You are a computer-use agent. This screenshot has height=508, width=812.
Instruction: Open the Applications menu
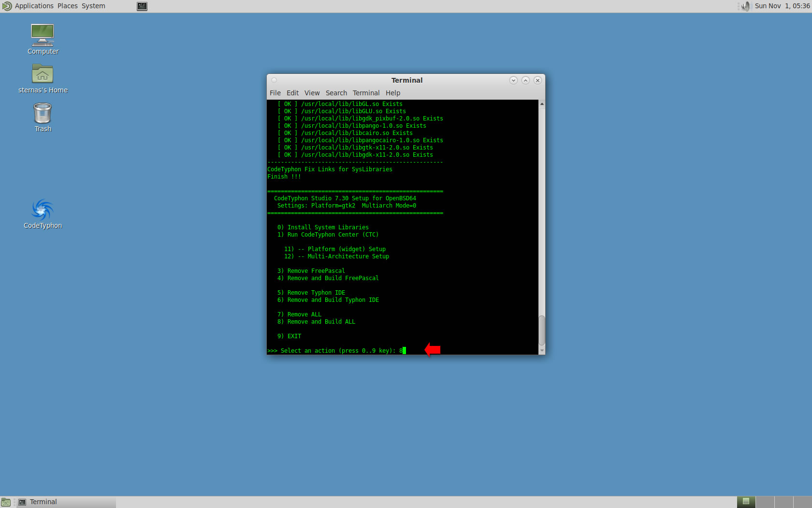coord(34,6)
